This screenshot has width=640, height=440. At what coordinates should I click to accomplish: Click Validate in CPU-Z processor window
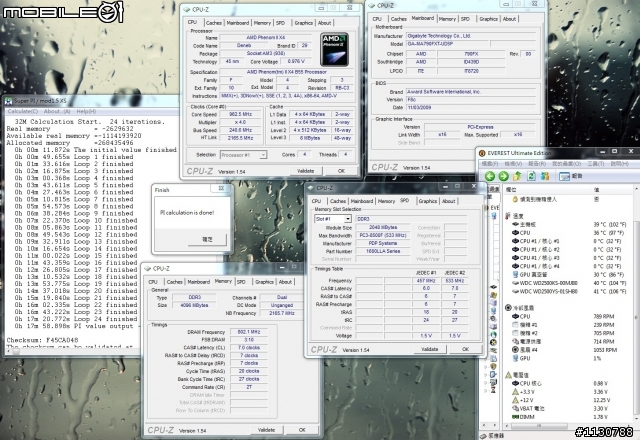(305, 171)
